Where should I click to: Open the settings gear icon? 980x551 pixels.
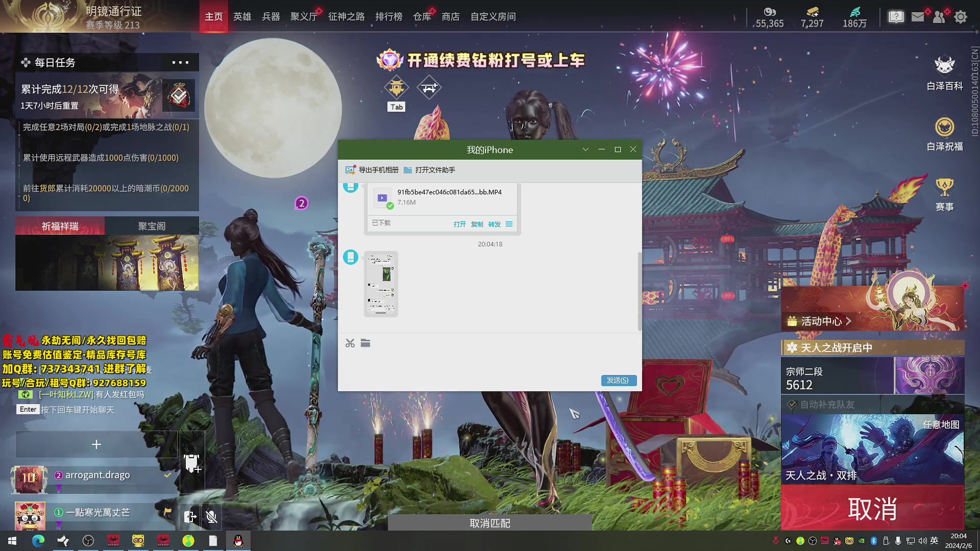[x=961, y=17]
